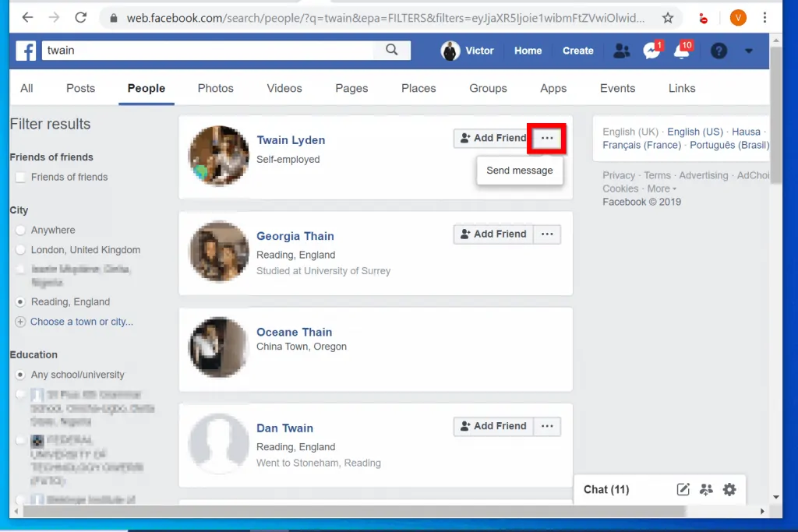Click the plus icon beside Choose a town
The width and height of the screenshot is (798, 532).
tap(20, 322)
